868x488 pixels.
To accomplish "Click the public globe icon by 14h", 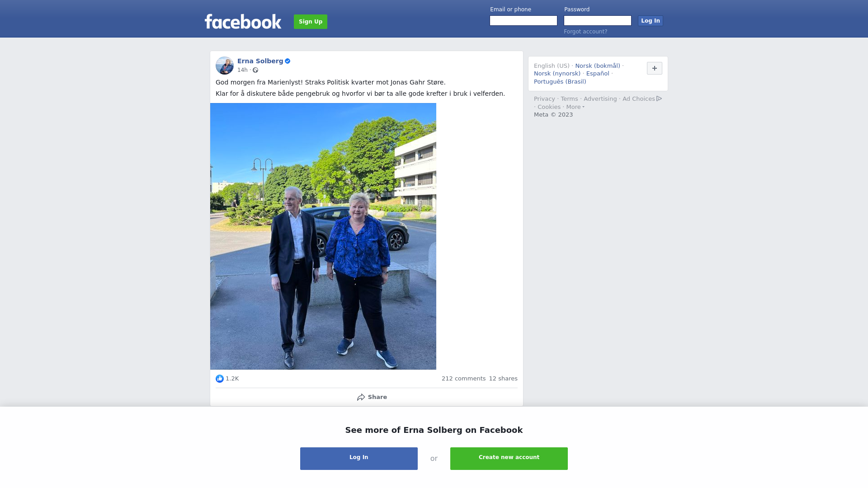I will coord(255,70).
